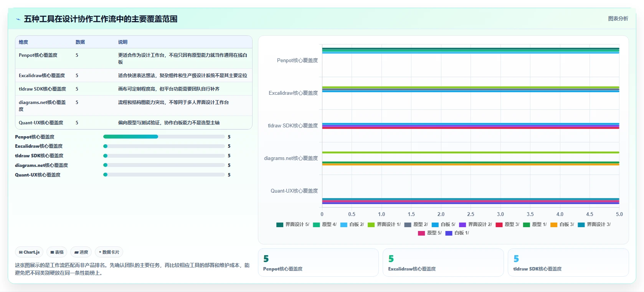Click the tldraw SDK核心覆盖度 progress bar
644x292 pixels.
click(x=164, y=156)
